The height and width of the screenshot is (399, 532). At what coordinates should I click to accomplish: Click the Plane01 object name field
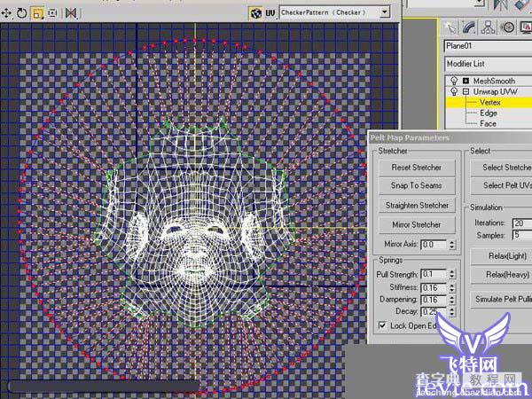point(488,46)
